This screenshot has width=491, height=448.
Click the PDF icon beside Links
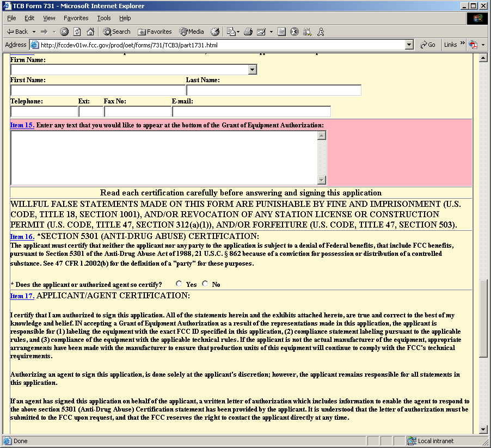click(473, 45)
